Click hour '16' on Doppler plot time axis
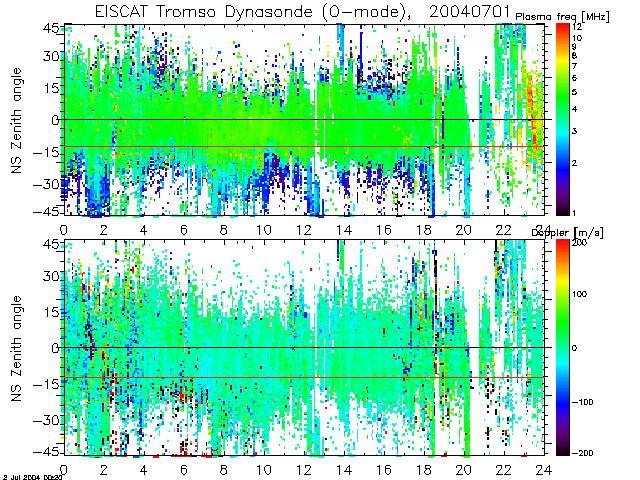 tap(384, 470)
